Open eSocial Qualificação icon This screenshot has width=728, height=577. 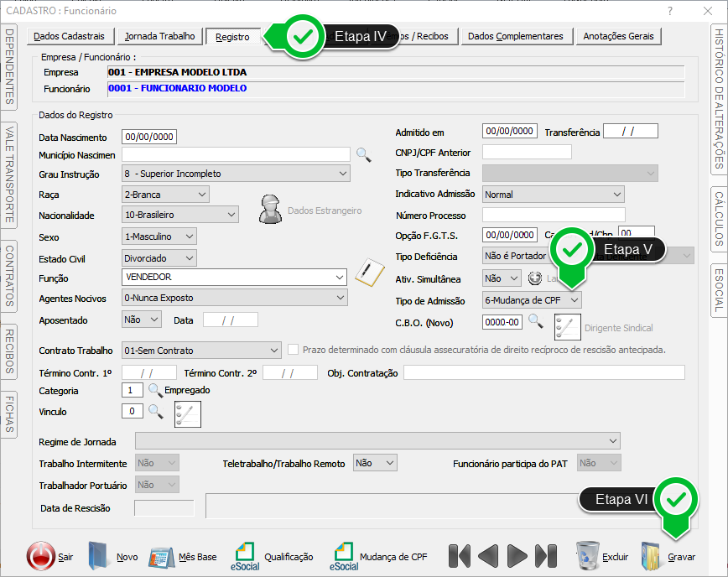tap(247, 555)
